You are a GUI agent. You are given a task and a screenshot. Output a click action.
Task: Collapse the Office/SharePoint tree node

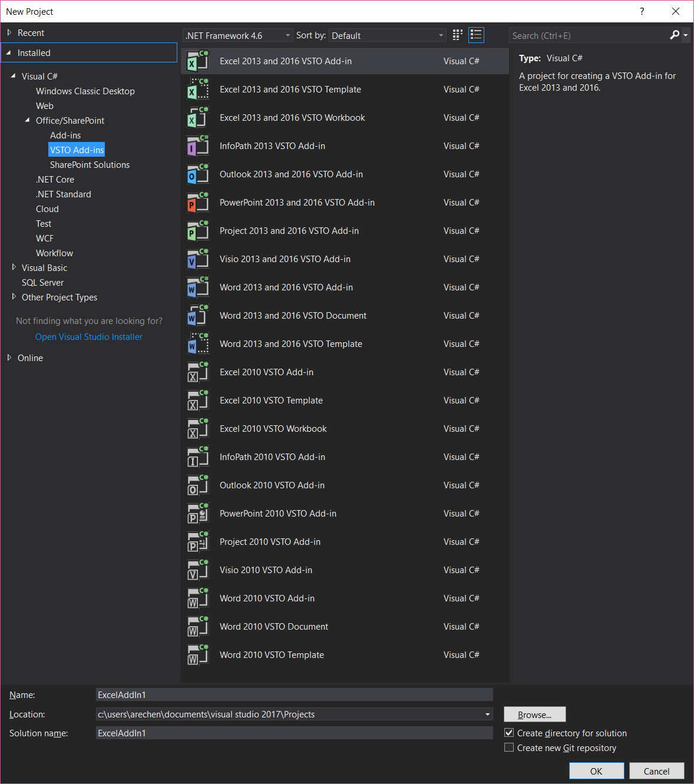[x=28, y=120]
